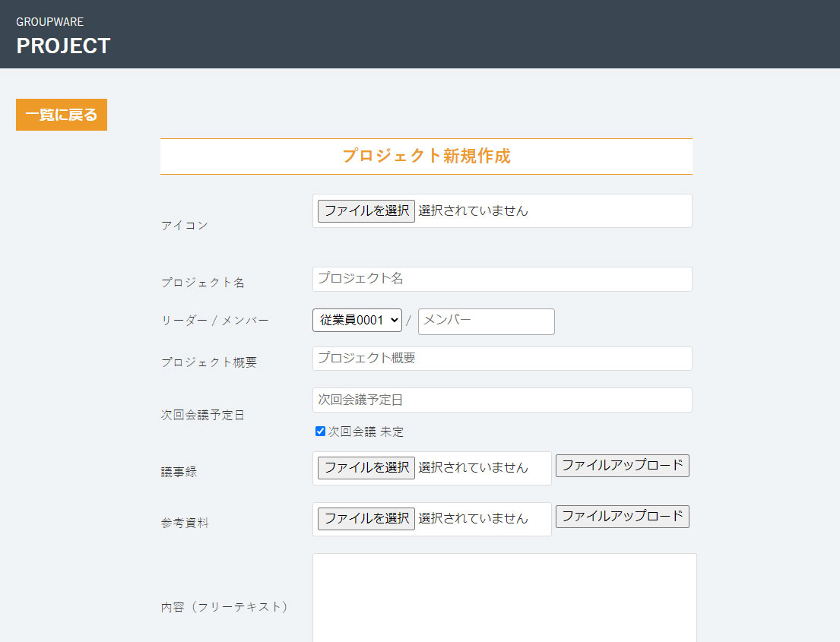Open file chooser for アイコン

click(x=366, y=210)
